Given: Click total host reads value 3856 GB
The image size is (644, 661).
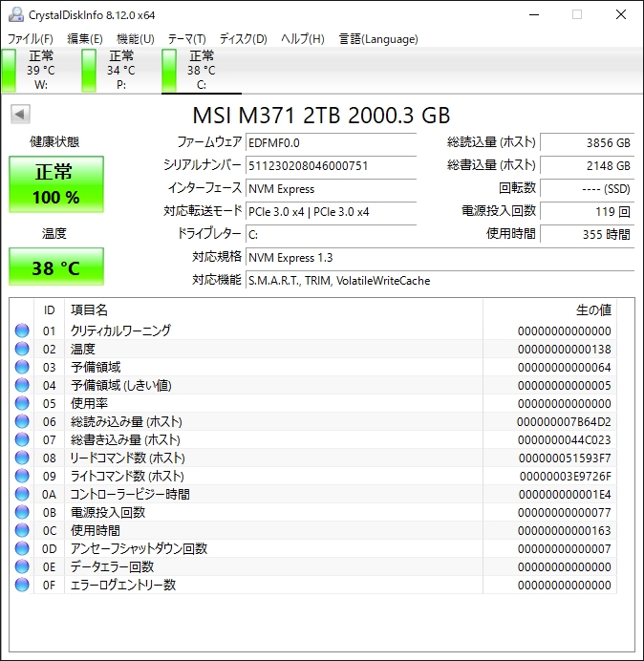Looking at the screenshot, I should pyautogui.click(x=587, y=142).
